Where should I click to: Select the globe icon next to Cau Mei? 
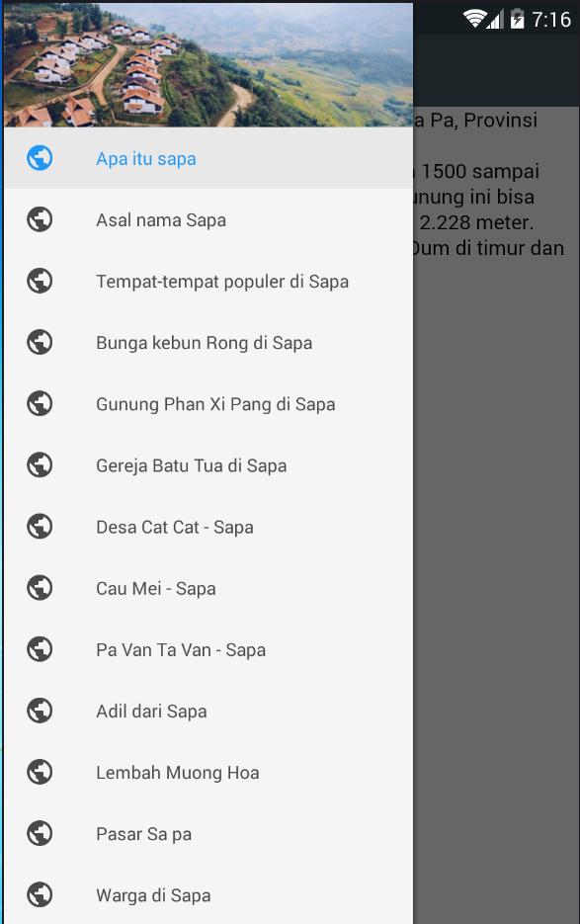pyautogui.click(x=40, y=588)
